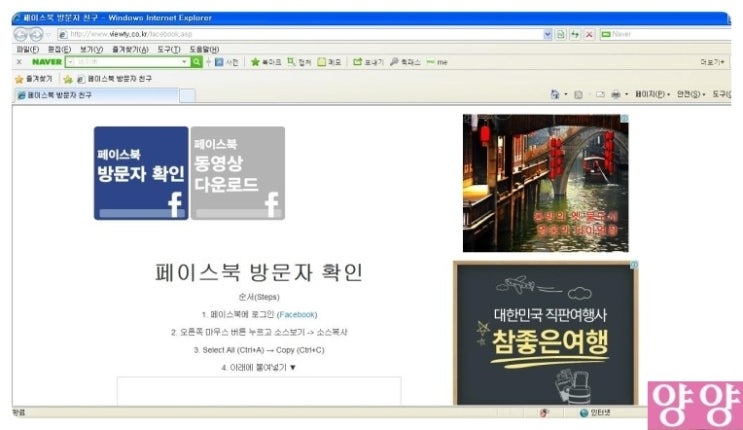Screen dimensions: 743x430
Task: Open the 도움말(H) menu
Action: click(204, 49)
